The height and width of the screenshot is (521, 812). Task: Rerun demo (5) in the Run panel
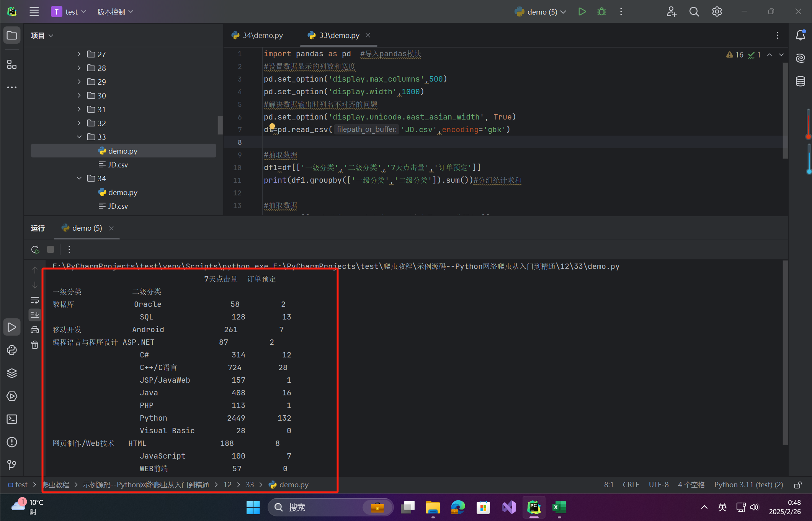pyautogui.click(x=35, y=250)
